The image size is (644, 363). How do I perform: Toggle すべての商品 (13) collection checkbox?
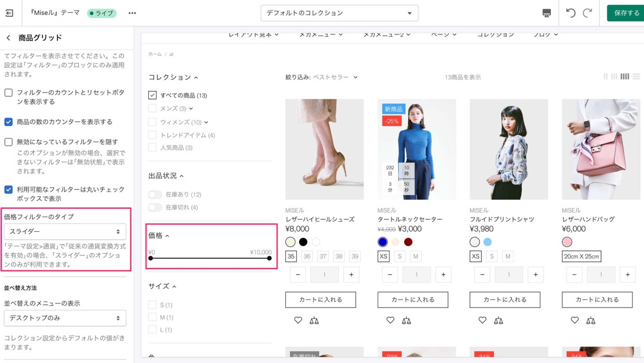pos(152,95)
